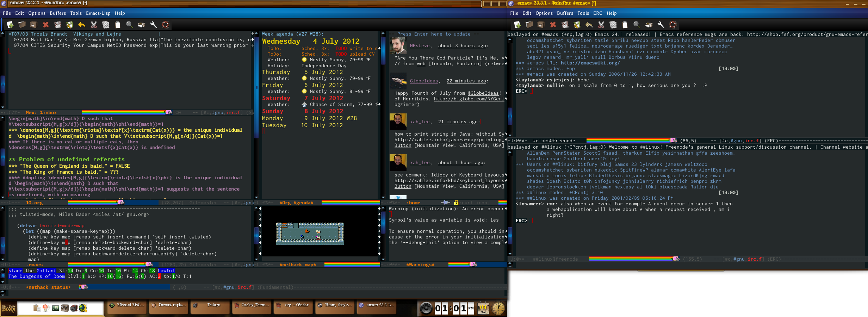Click New File icon in left Emacs toolbar
This screenshot has height=317, width=868.
(10, 25)
